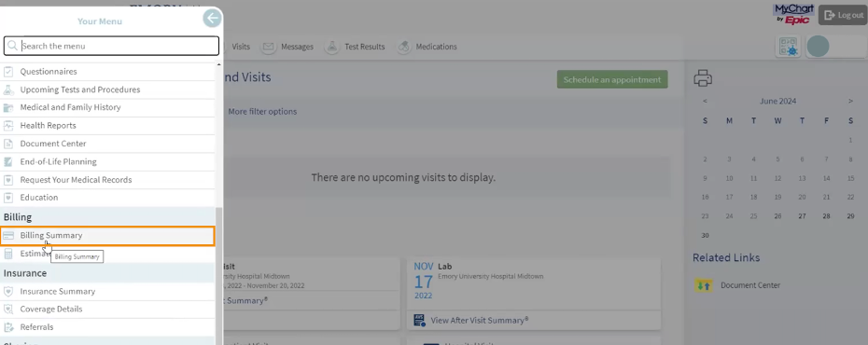Click the credit card icon for Billing Summary
Viewport: 868px width, 345px height.
click(8, 236)
